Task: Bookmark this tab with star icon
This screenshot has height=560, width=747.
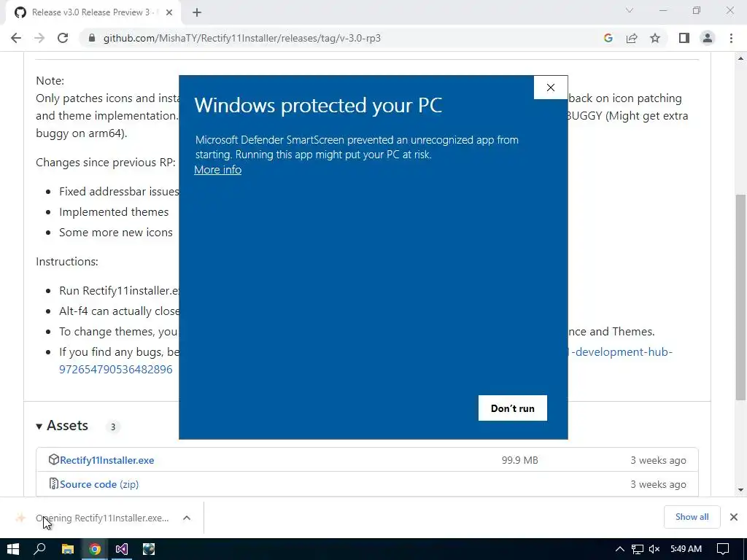Action: pos(655,38)
